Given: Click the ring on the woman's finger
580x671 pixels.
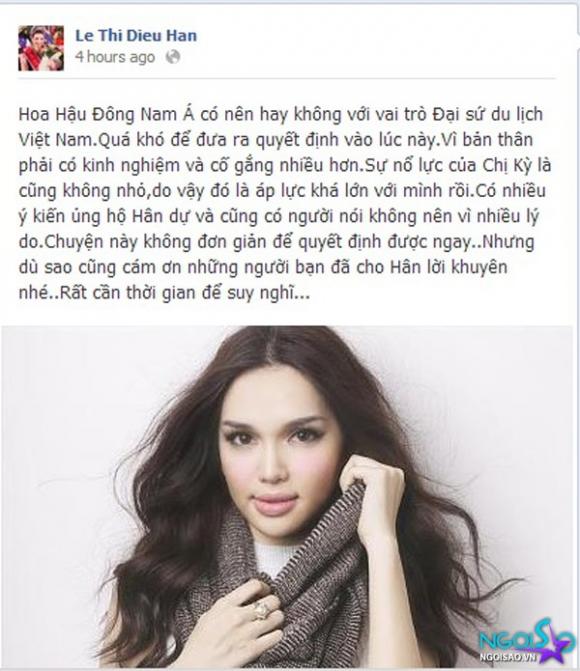Looking at the screenshot, I should [260, 609].
